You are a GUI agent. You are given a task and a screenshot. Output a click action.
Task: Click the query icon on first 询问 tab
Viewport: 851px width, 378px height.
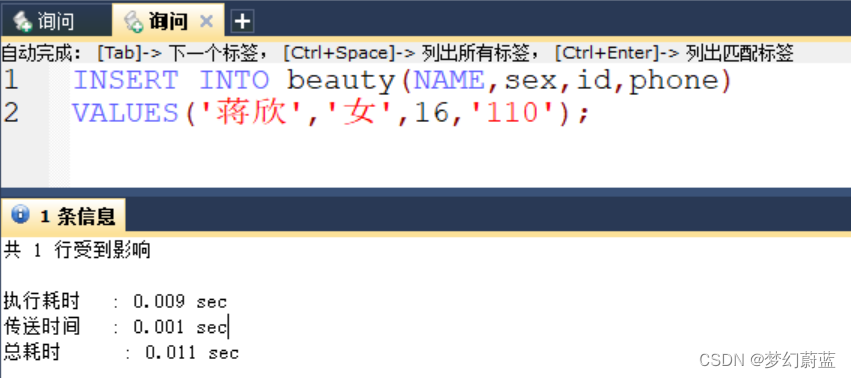coord(23,22)
